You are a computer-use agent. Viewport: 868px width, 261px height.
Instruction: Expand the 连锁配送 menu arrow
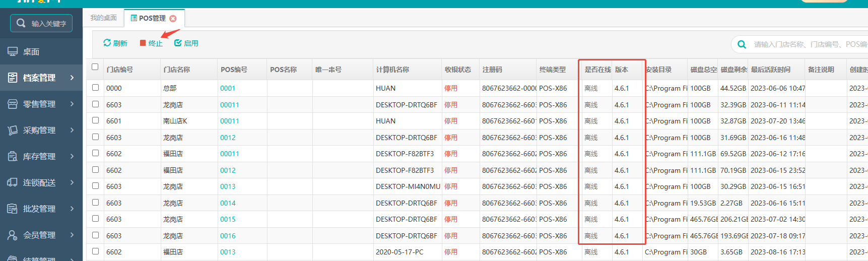pos(72,182)
